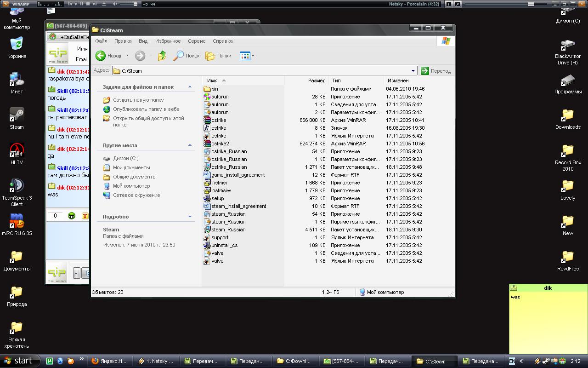Image resolution: width=588 pixels, height=368 pixels.
Task: Sort files by the Размер column header
Action: 305,80
